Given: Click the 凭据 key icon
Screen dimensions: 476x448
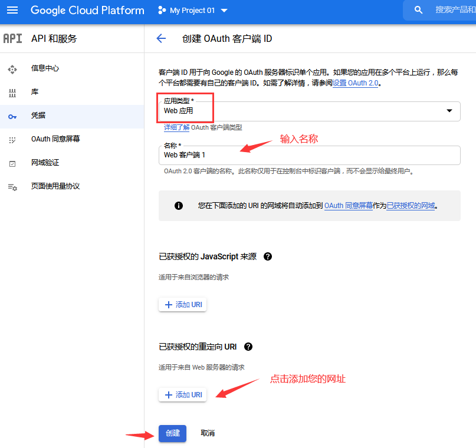Looking at the screenshot, I should [12, 117].
